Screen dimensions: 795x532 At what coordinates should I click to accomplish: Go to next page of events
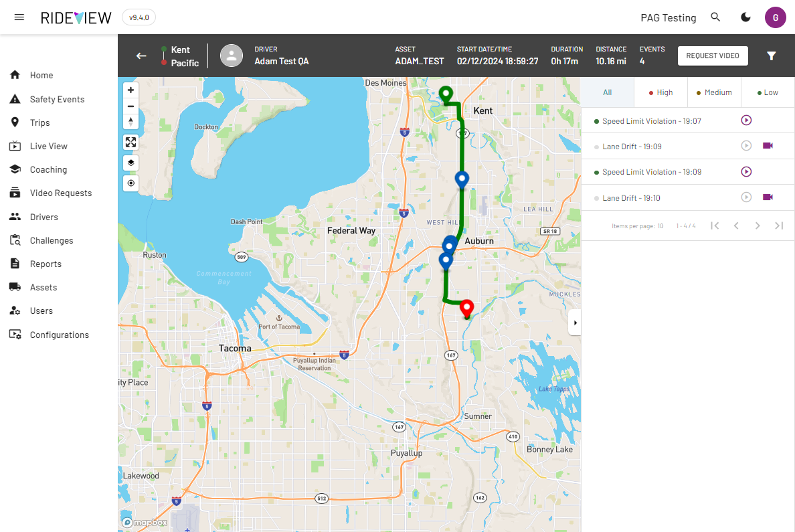758,226
